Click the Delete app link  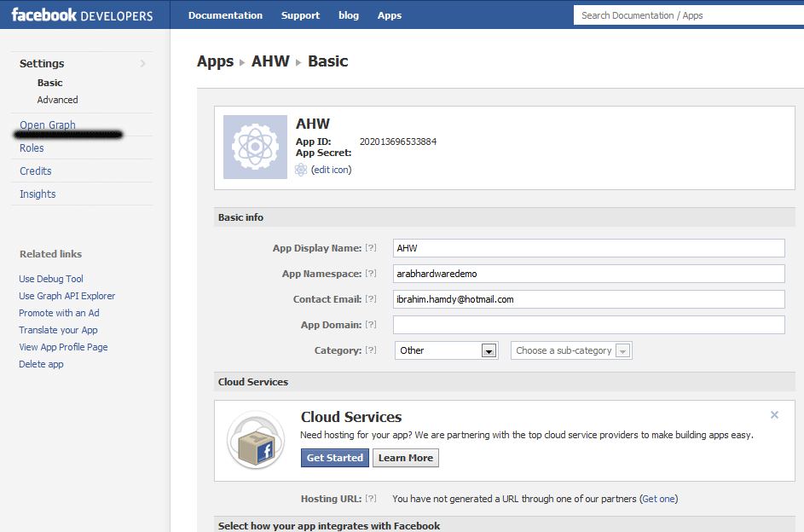point(41,364)
